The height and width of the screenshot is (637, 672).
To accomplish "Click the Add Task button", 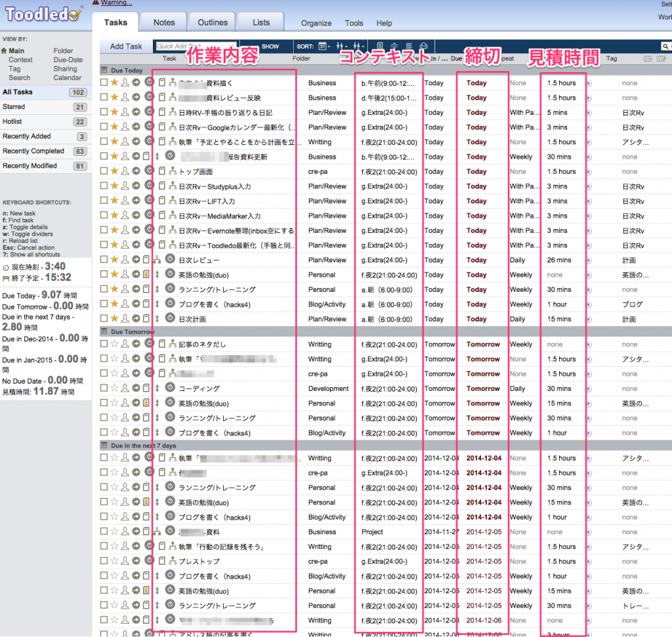I will (126, 47).
